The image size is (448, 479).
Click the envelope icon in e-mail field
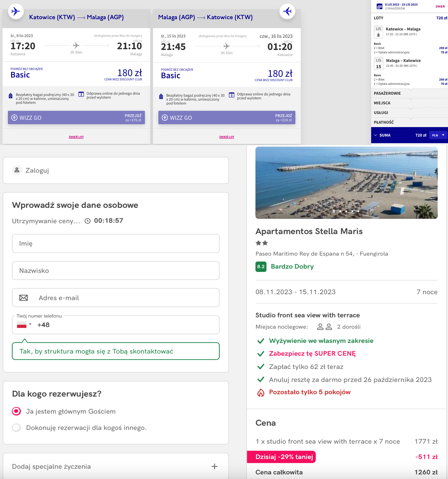coord(23,298)
